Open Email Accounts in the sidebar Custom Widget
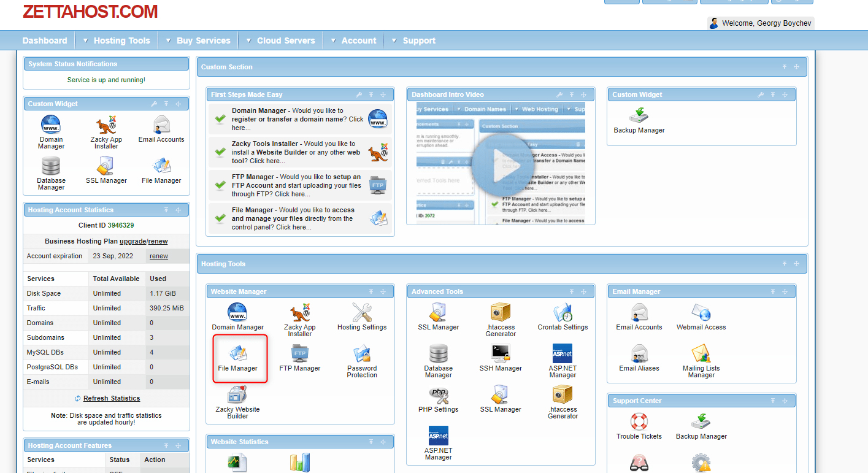This screenshot has width=868, height=473. coord(161,129)
